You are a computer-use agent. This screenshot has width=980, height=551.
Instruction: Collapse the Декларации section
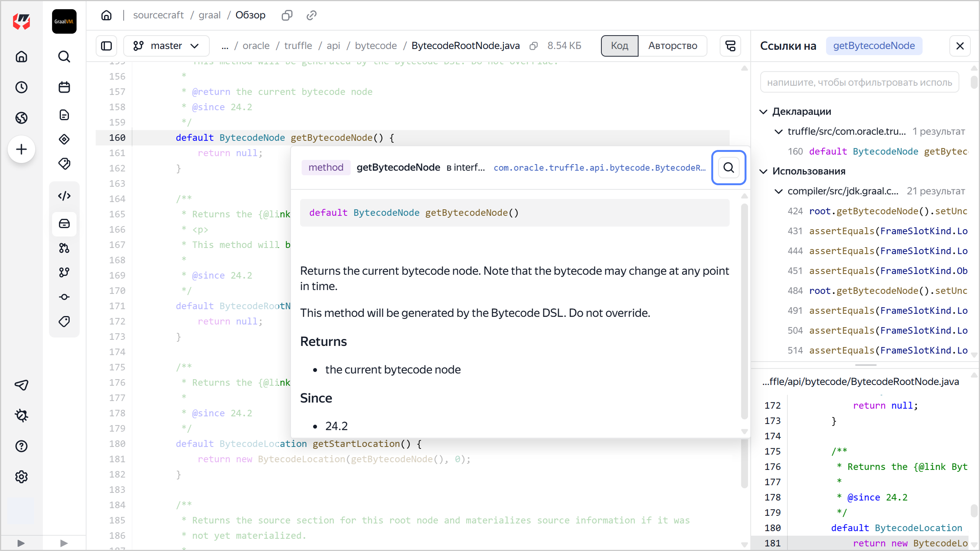764,111
